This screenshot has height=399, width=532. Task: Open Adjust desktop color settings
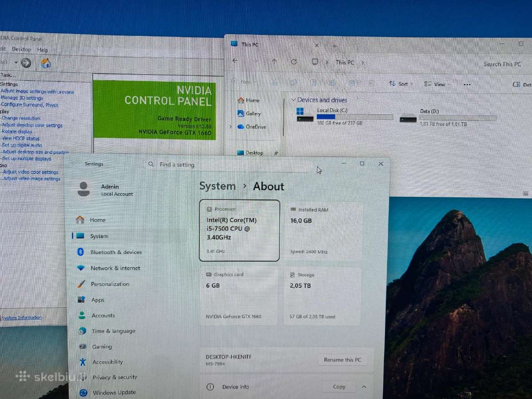coord(32,125)
